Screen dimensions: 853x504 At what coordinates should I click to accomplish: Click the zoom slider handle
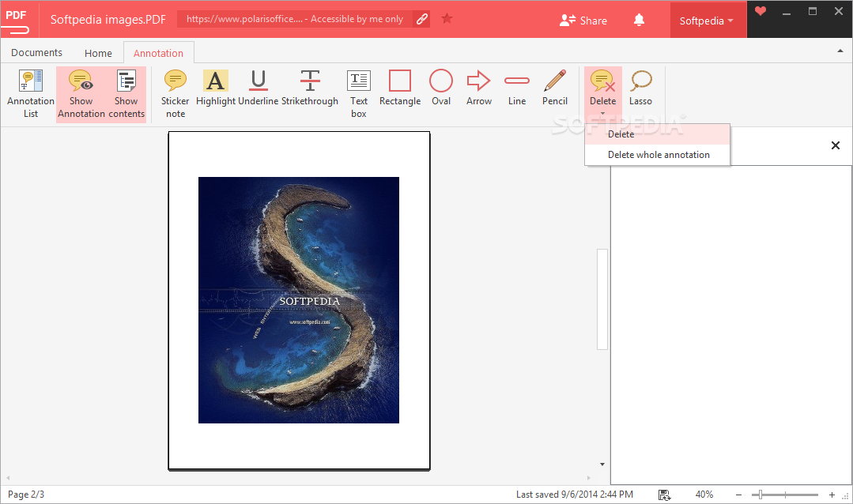760,495
